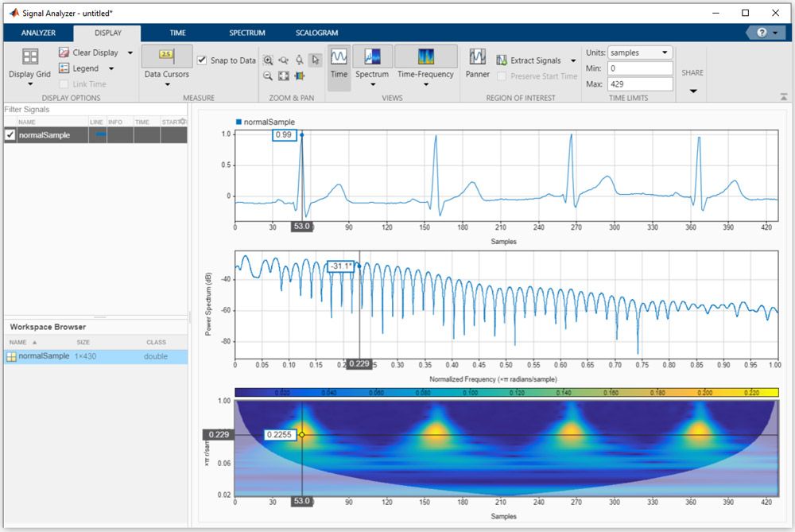Select the Time view
Screen dimensions: 795x532
pyautogui.click(x=339, y=64)
